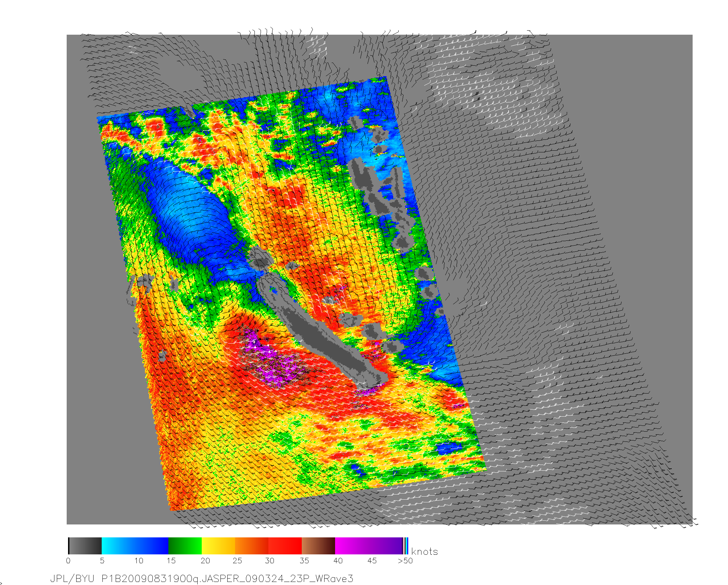Image resolution: width=728 pixels, height=585 pixels.
Task: Click the 5–15 knots blue legend segment
Action: click(x=135, y=546)
